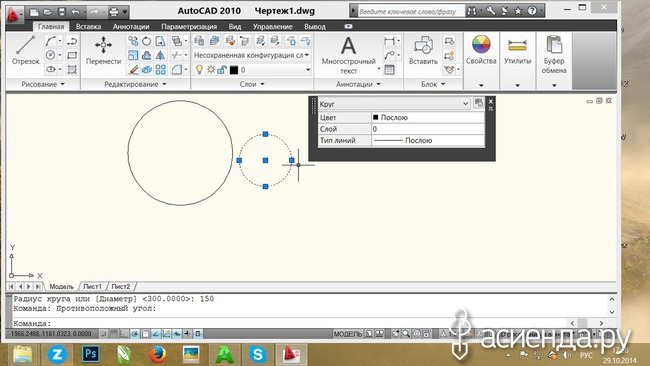Open the Многострочный текст tool
The width and height of the screenshot is (650, 366).
[x=348, y=54]
